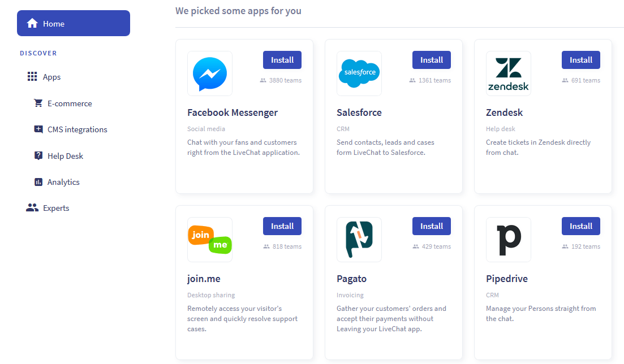The width and height of the screenshot is (624, 364).
Task: Install the join.me app
Action: [x=282, y=226]
